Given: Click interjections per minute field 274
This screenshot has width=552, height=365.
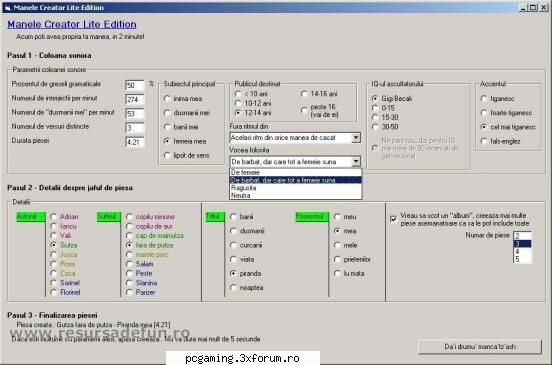Looking at the screenshot, I should click(135, 99).
